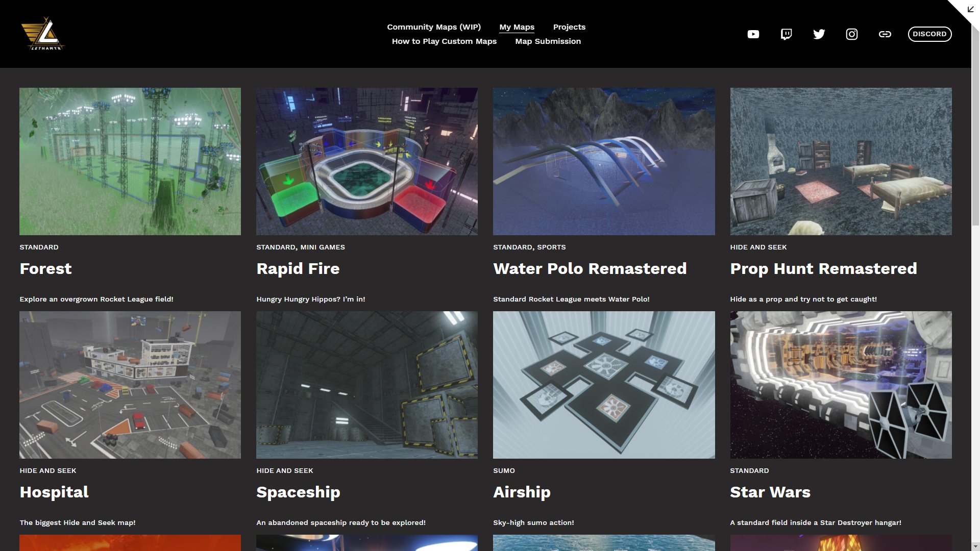Click STANDARD tag on Water Polo Remastered

point(512,247)
